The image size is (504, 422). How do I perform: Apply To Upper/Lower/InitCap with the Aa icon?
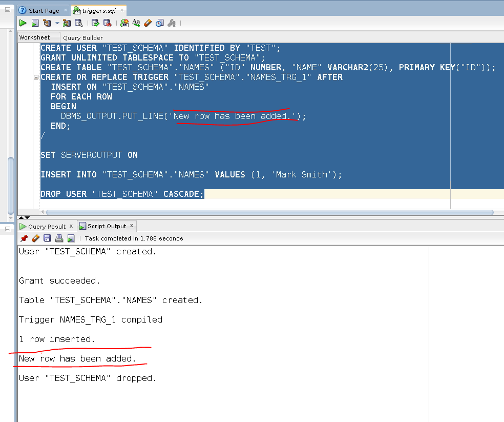pyautogui.click(x=136, y=23)
